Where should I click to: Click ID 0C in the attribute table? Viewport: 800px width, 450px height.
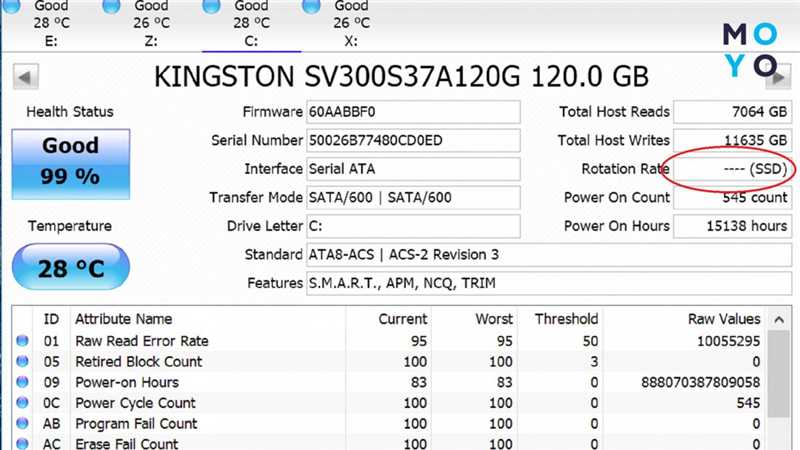52,403
